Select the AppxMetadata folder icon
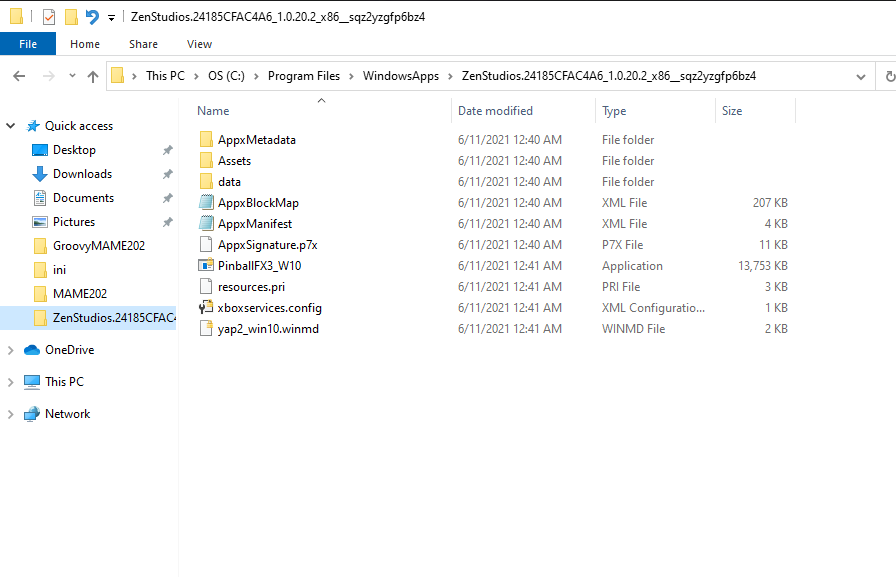 point(206,139)
